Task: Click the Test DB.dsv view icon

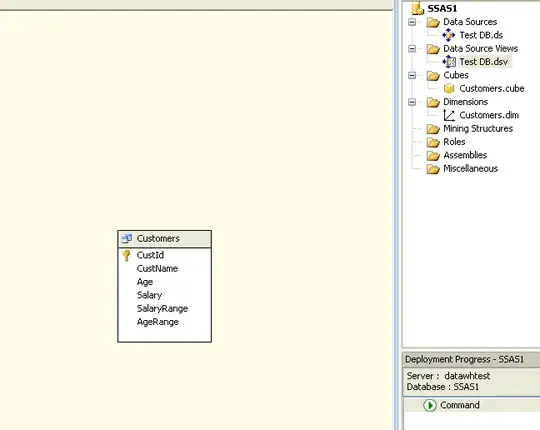Action: tap(449, 62)
